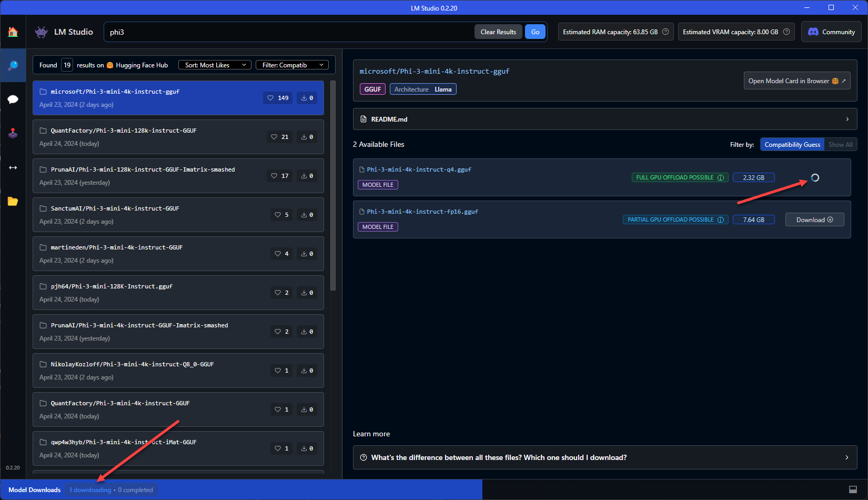
Task: Select qwp4w3hyb/Phi-3-mini-4k-instruct-iMat-GGUF result
Action: 178,448
